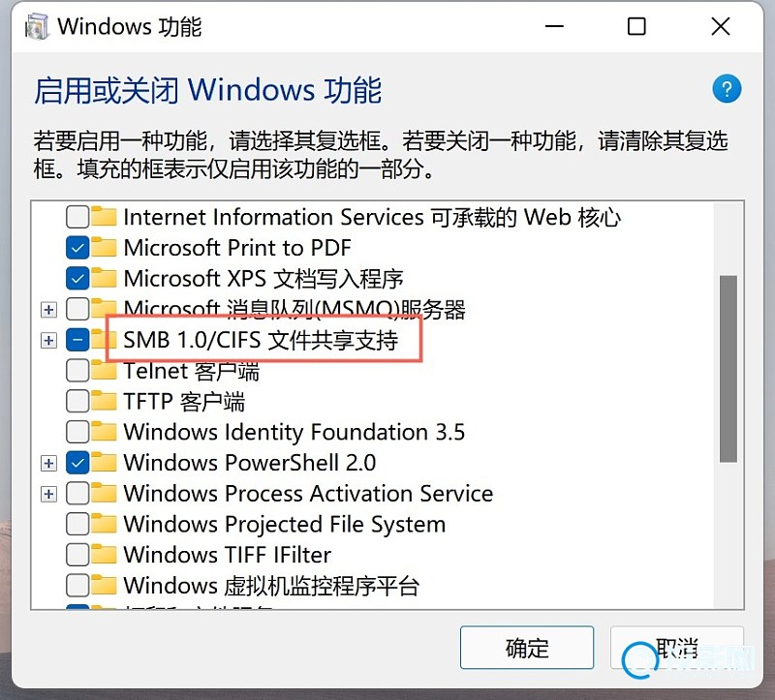This screenshot has height=700, width=775.
Task: Expand Windows Process Activation Service node
Action: tap(48, 494)
